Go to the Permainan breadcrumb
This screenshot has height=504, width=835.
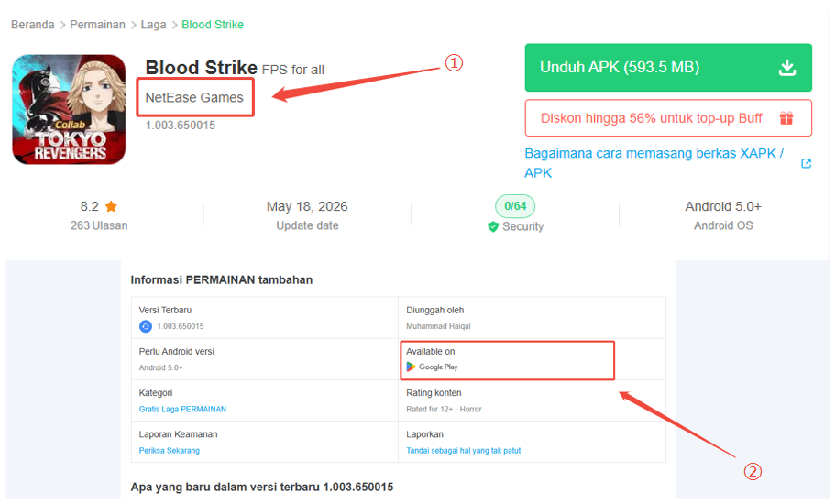pyautogui.click(x=97, y=25)
